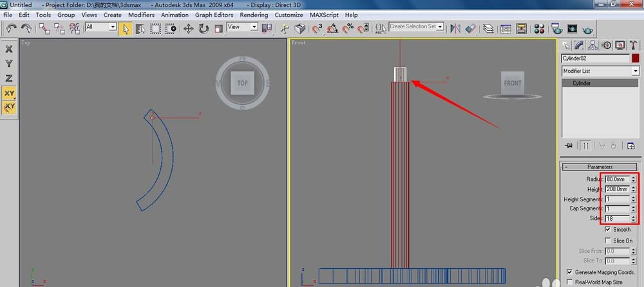Collapse the Parameters rollout

[x=600, y=167]
